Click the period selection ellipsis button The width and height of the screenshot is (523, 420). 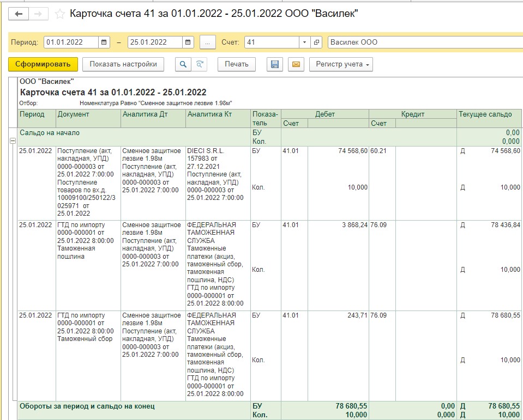point(207,42)
